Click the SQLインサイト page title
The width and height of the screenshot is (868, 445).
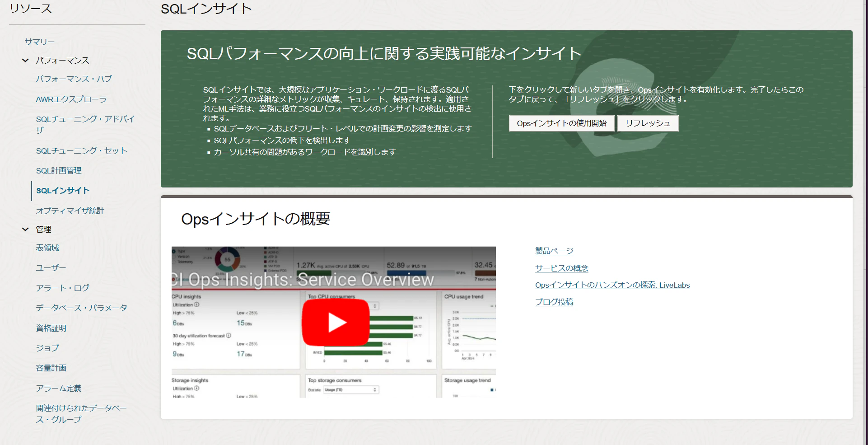coord(206,9)
